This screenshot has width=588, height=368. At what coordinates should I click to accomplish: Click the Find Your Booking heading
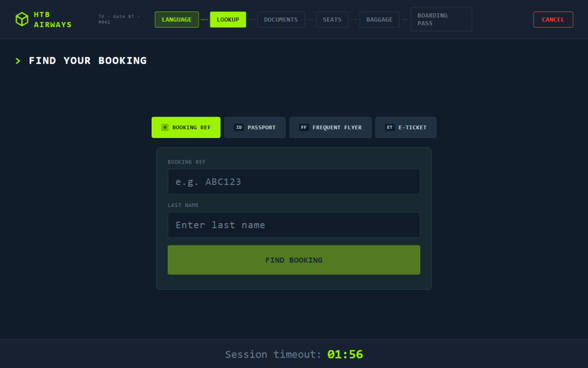click(x=88, y=60)
